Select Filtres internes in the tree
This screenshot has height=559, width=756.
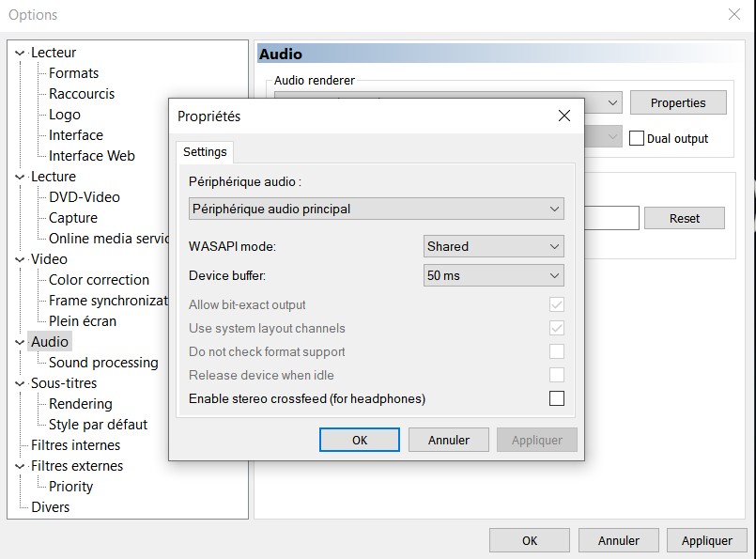[x=76, y=445]
